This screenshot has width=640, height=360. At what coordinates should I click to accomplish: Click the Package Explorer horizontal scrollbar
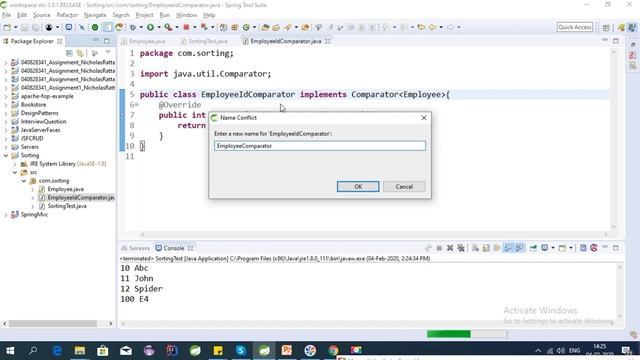coord(53,323)
